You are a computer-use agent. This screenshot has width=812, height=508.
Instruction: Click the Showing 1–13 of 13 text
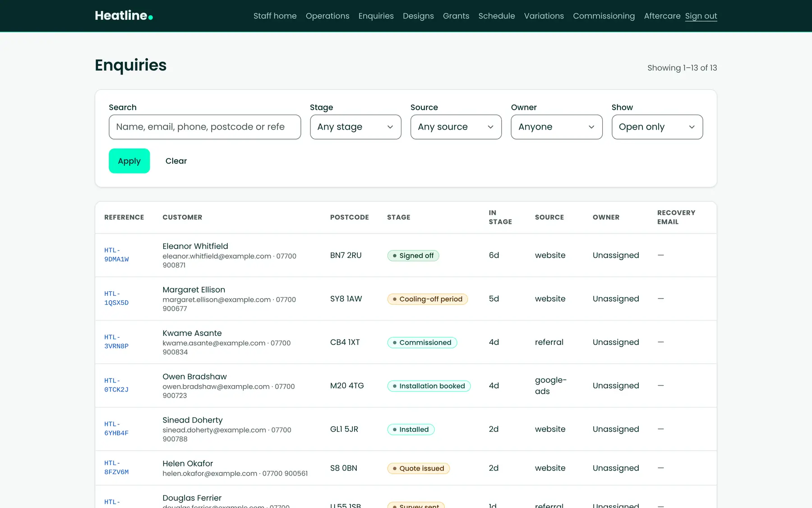682,68
